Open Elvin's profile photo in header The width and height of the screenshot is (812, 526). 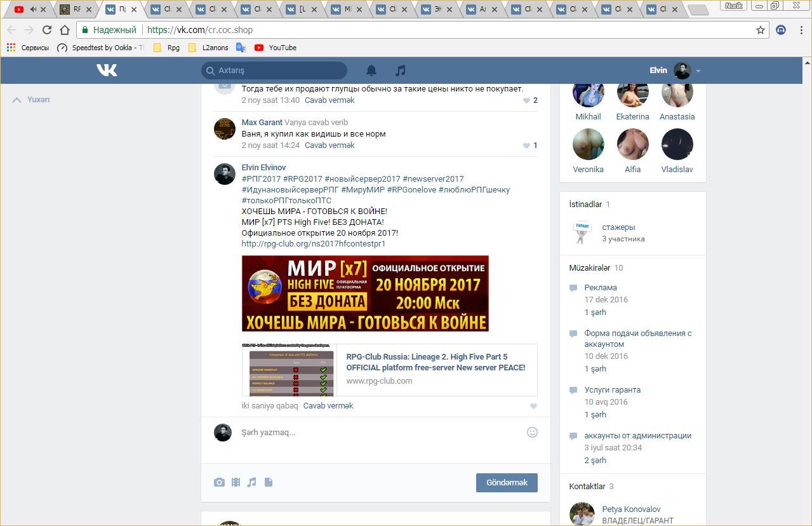coord(682,71)
